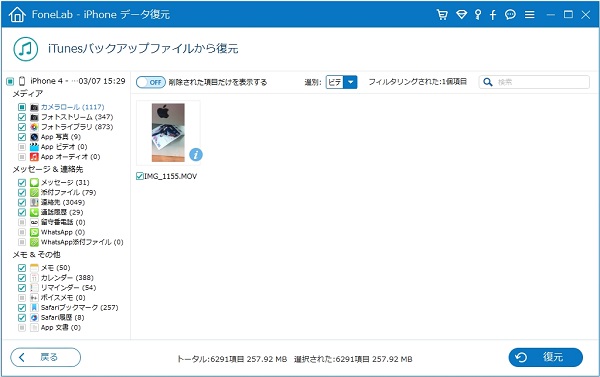
Task: Select WhatsApp添付ファイル (0) entry
Action: (x=82, y=242)
